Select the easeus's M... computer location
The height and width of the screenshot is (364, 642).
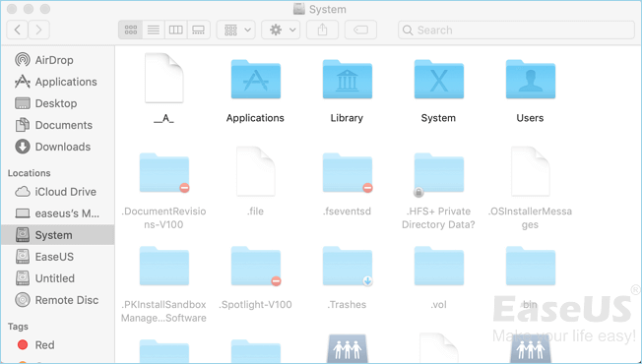(57, 213)
